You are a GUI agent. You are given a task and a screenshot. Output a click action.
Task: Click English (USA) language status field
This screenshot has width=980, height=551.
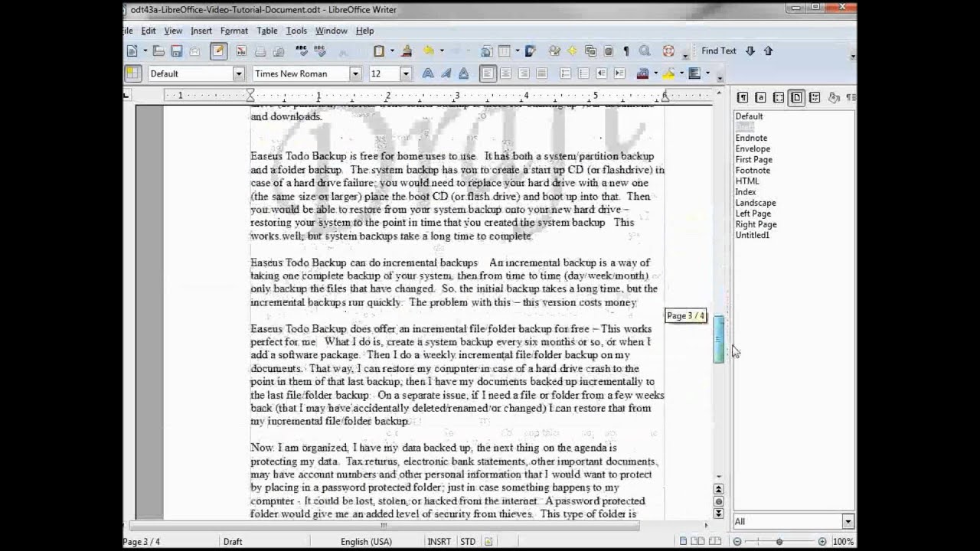tap(366, 542)
